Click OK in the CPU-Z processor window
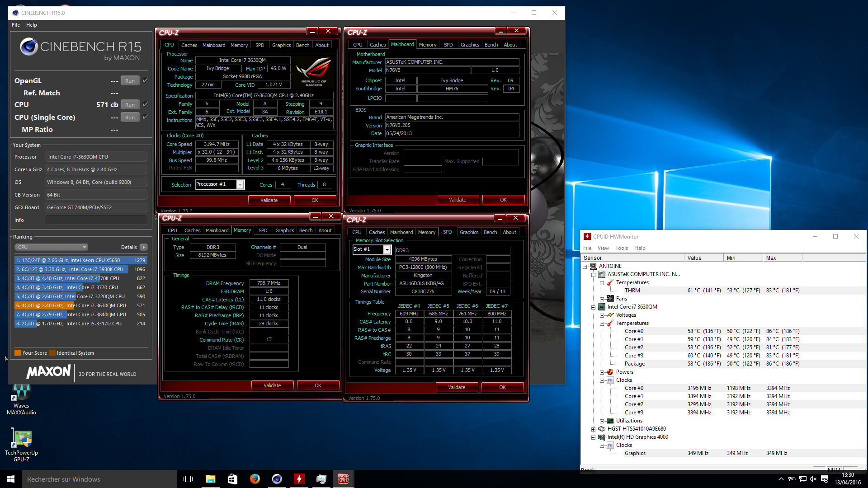868x488 pixels. 315,200
